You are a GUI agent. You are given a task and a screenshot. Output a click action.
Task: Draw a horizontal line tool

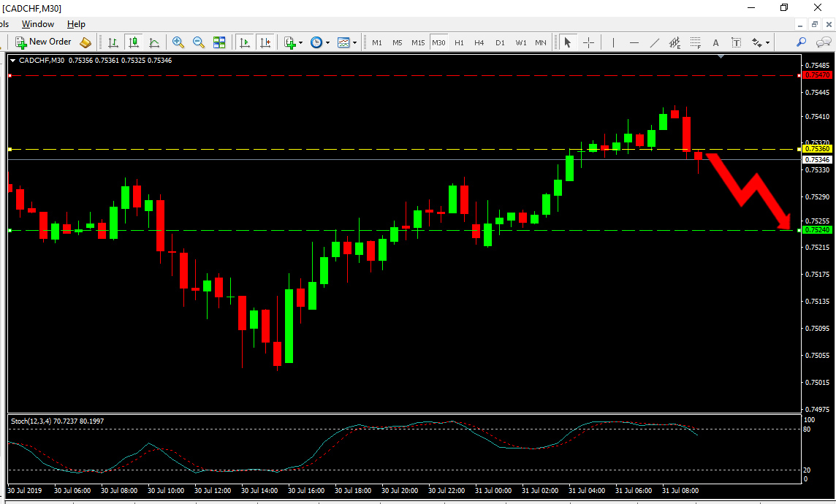coord(634,42)
